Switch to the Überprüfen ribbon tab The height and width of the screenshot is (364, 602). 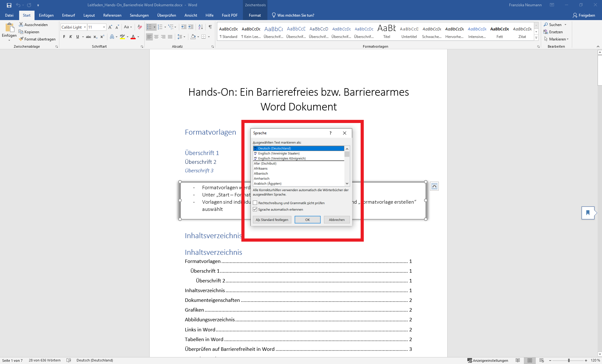pyautogui.click(x=166, y=15)
